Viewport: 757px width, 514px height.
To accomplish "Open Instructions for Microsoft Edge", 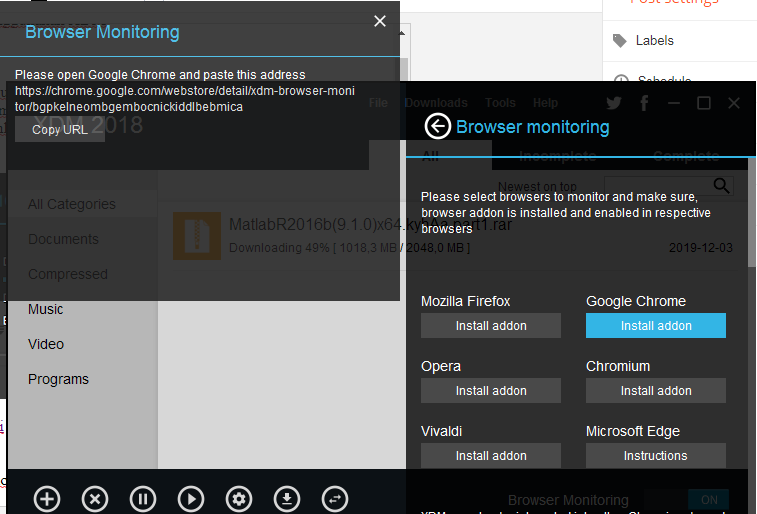I will (x=656, y=456).
